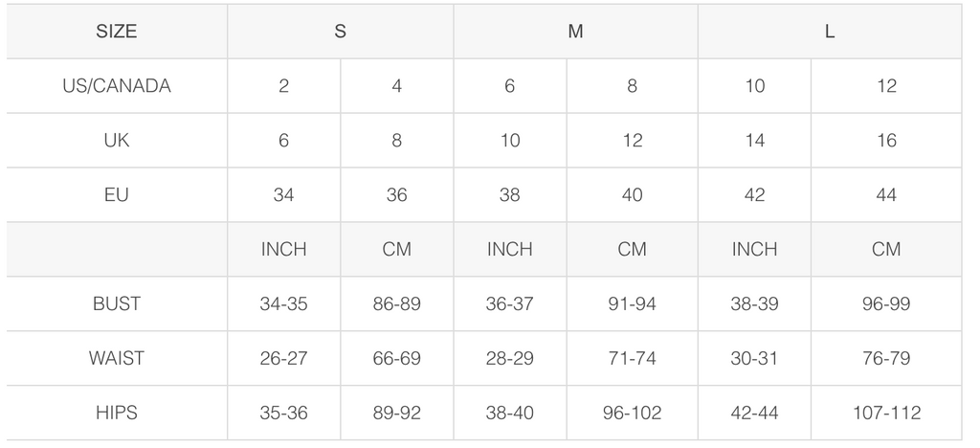The height and width of the screenshot is (448, 980).
Task: Select the L size column header
Action: click(830, 32)
